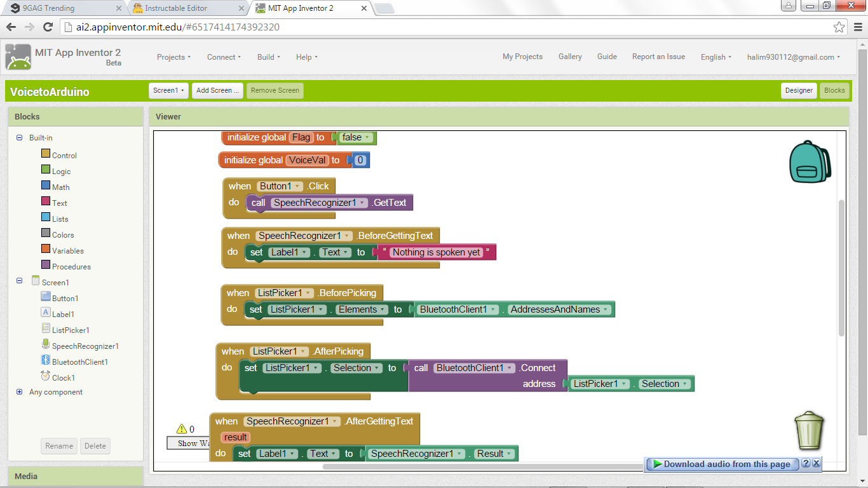The width and height of the screenshot is (868, 488).
Task: Click the help question mark on audio bar
Action: (805, 463)
